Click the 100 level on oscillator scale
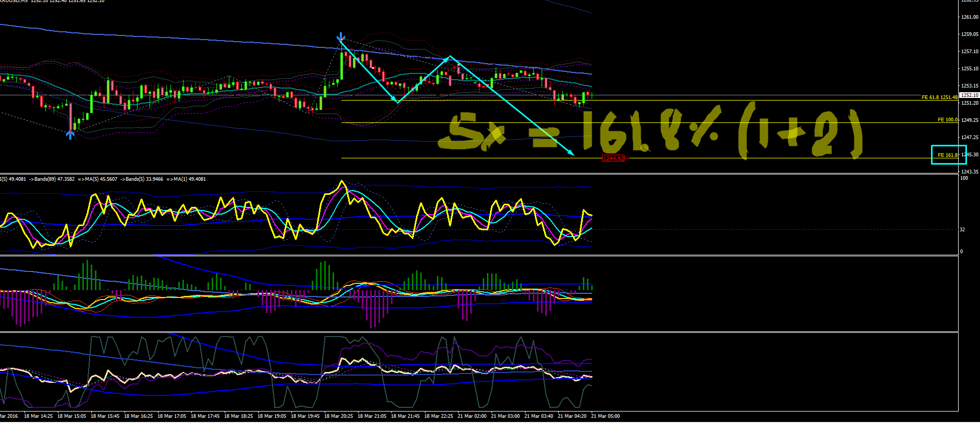This screenshot has height=423, width=980. tap(964, 178)
